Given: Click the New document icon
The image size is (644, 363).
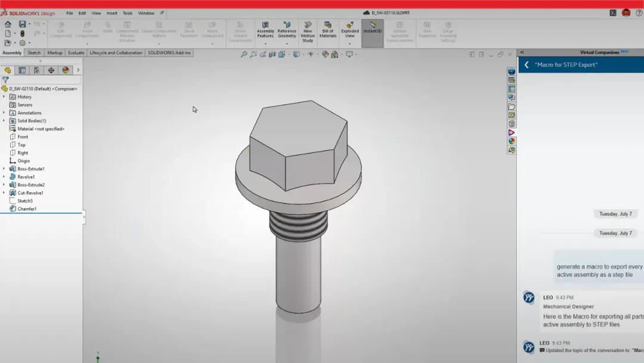Looking at the screenshot, I should point(8,33).
